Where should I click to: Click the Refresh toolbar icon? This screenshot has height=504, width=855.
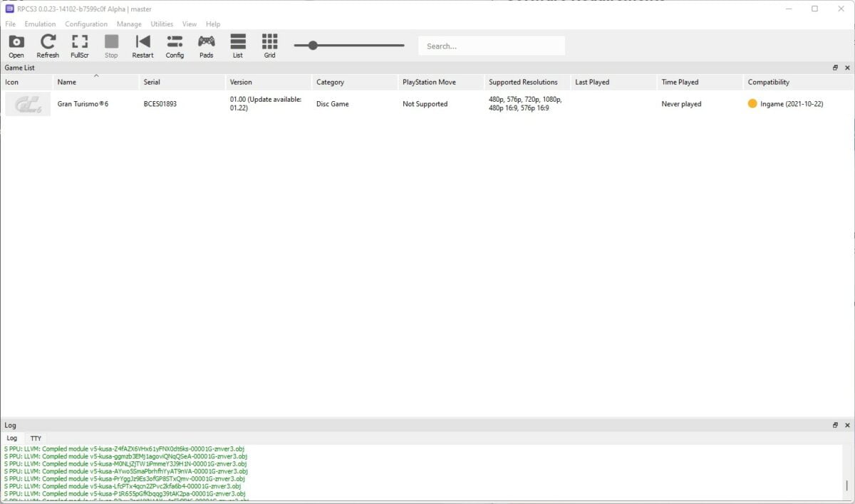coord(48,43)
